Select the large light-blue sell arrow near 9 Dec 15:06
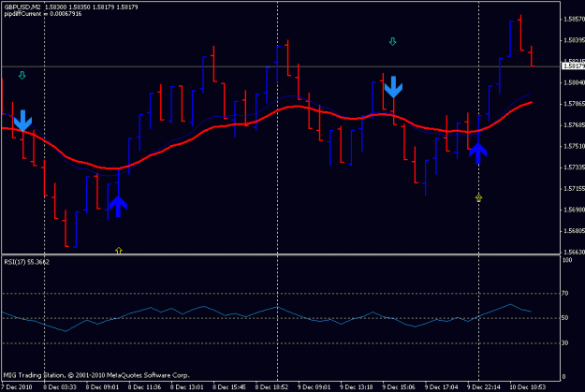The height and width of the screenshot is (392, 585). (393, 87)
